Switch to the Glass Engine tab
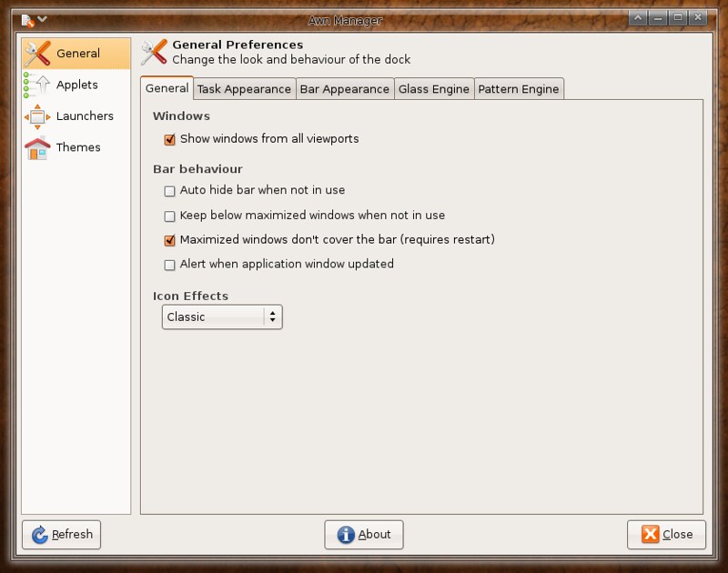The width and height of the screenshot is (728, 573). pyautogui.click(x=434, y=89)
